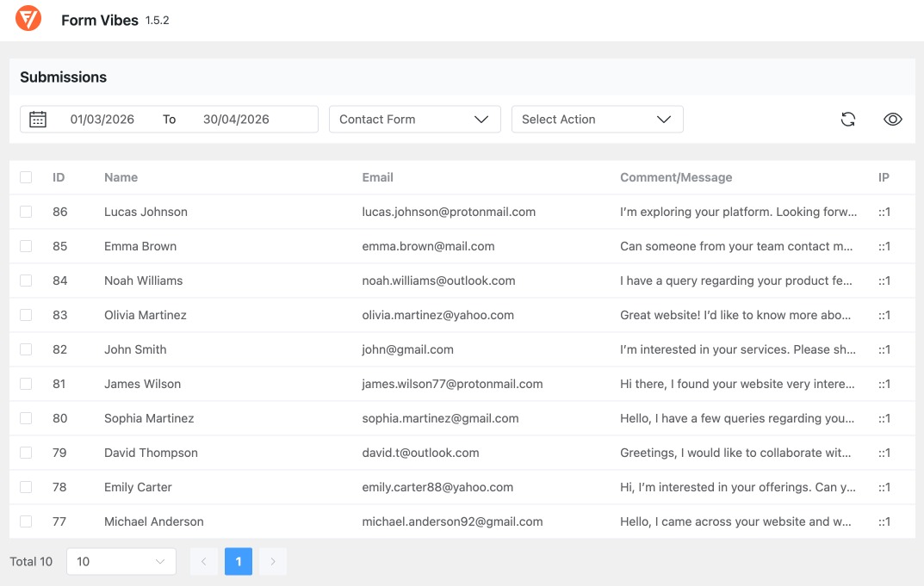Open the column visibility eye icon
The image size is (924, 586).
(893, 119)
